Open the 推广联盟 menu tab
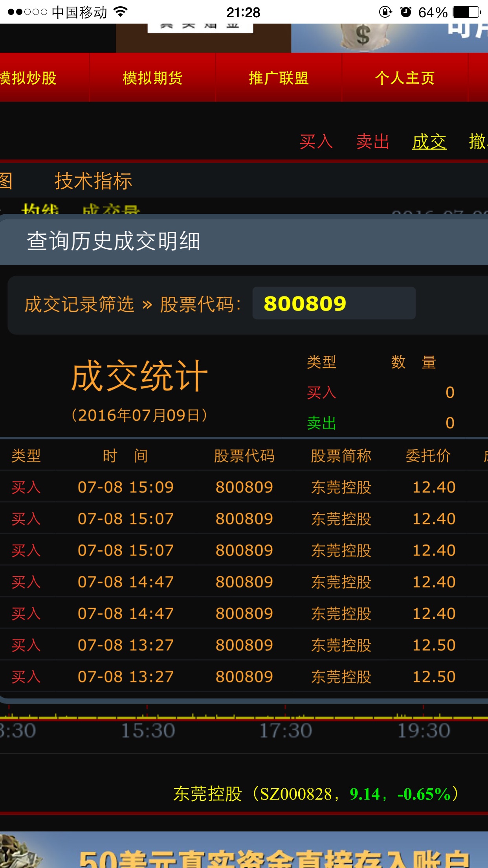Viewport: 488px width, 868px height. click(x=279, y=78)
